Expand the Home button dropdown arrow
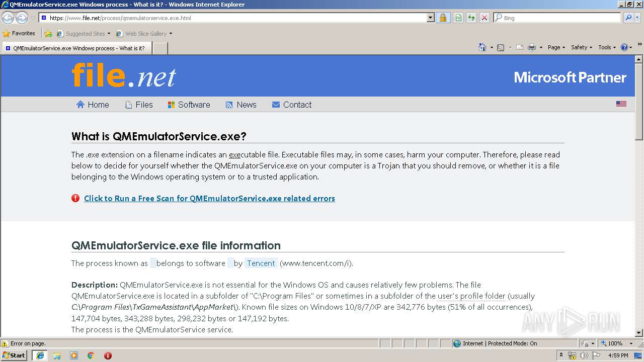Image resolution: width=644 pixels, height=362 pixels. click(x=492, y=47)
